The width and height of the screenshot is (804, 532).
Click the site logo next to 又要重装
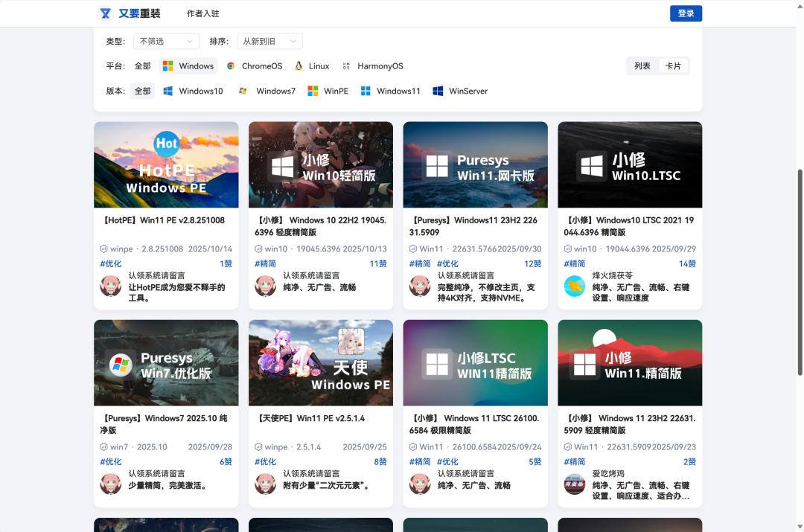click(x=104, y=13)
